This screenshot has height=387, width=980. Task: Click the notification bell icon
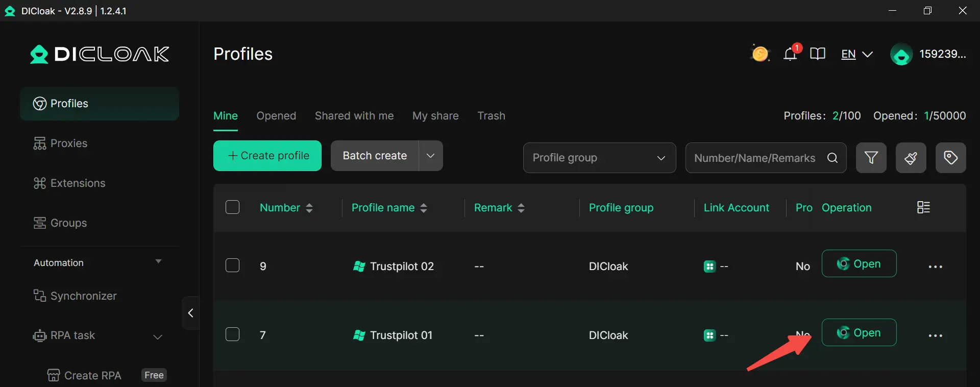click(790, 54)
